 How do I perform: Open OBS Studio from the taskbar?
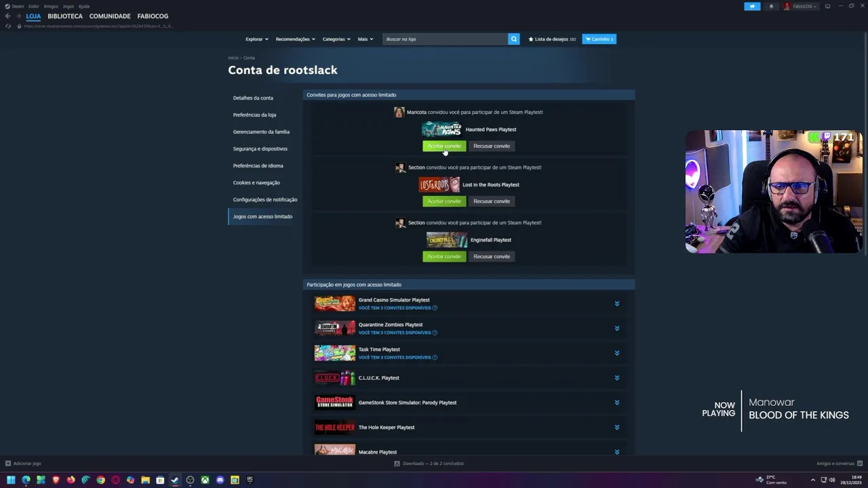(x=190, y=480)
